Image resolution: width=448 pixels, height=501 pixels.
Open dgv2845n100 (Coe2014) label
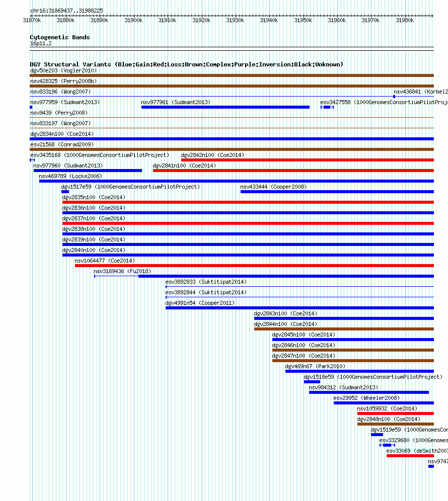tap(304, 334)
